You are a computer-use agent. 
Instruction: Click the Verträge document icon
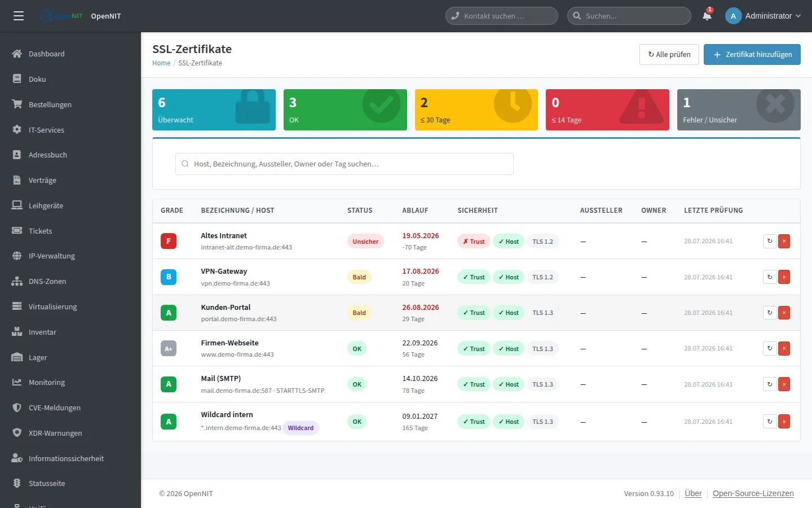[17, 180]
